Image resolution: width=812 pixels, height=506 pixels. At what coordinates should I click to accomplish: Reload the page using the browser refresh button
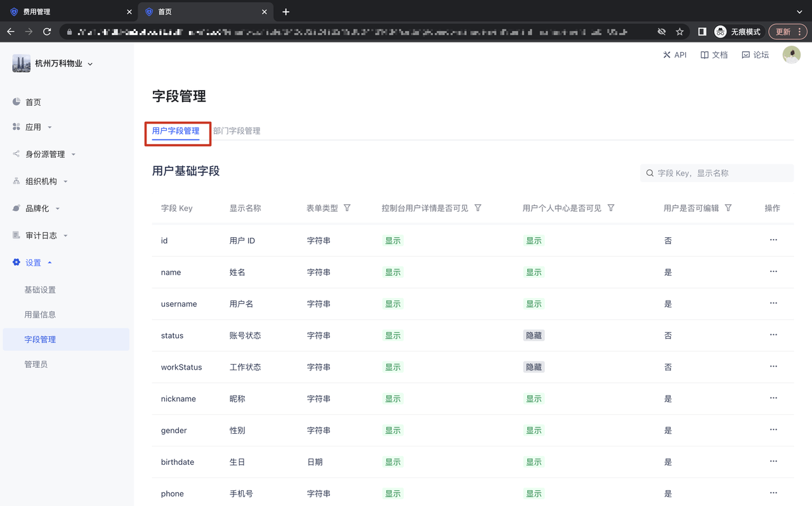(x=47, y=31)
